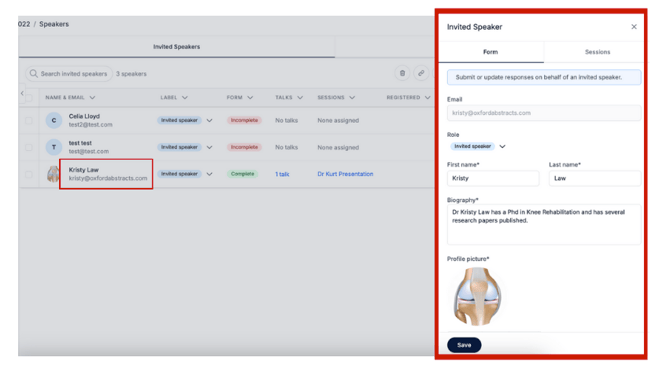Click the Incomplete status for Celia Lloyd

pyautogui.click(x=244, y=120)
